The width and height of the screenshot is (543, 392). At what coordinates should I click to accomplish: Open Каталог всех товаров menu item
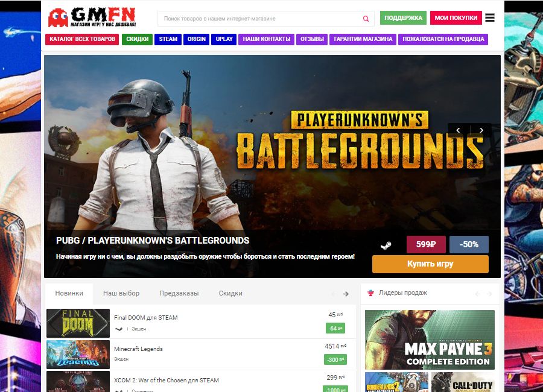coord(82,39)
